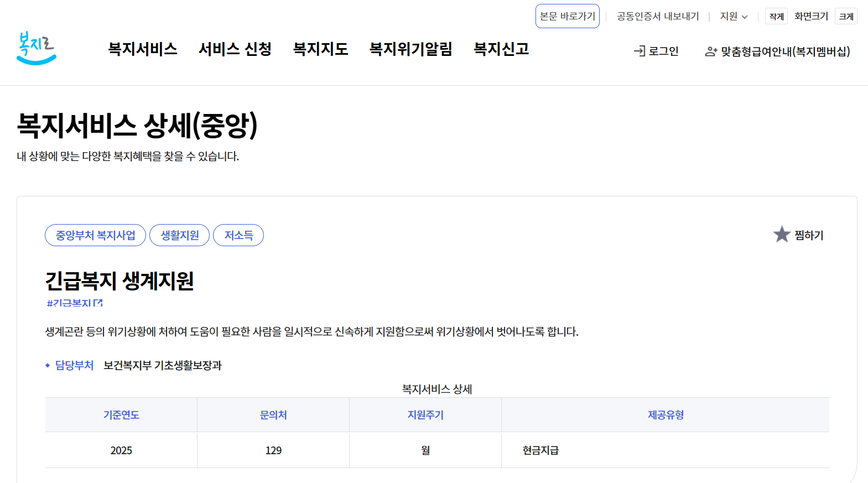Click the 2025 table cell
868x483 pixels.
[121, 450]
